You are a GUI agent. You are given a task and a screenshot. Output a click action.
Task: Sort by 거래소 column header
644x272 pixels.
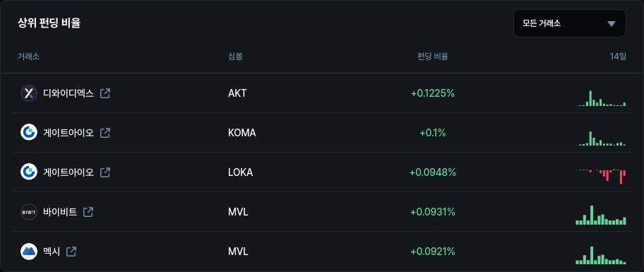tap(28, 57)
